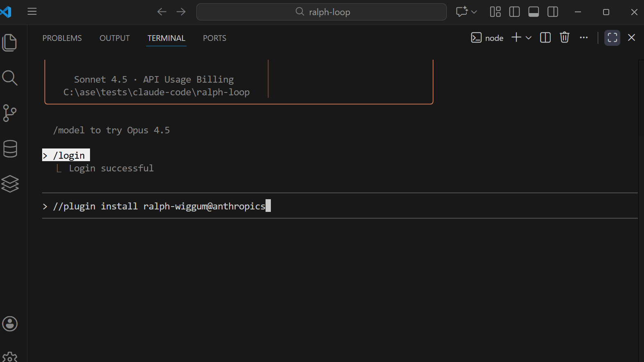This screenshot has height=362, width=644.
Task: Click the '/model to try Opus 4.5' hint
Action: (x=111, y=130)
